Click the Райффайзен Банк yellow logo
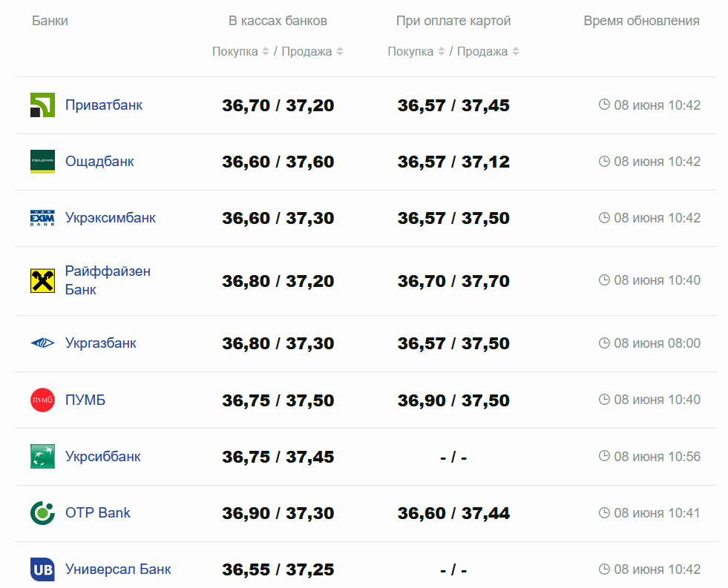This screenshot has height=588, width=728. click(42, 281)
